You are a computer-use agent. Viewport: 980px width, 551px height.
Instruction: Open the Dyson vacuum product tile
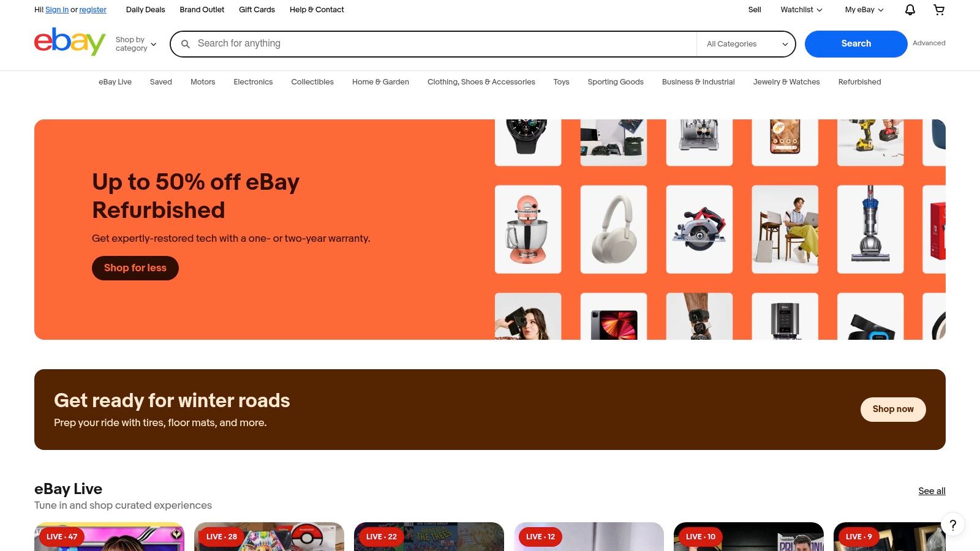pyautogui.click(x=870, y=230)
